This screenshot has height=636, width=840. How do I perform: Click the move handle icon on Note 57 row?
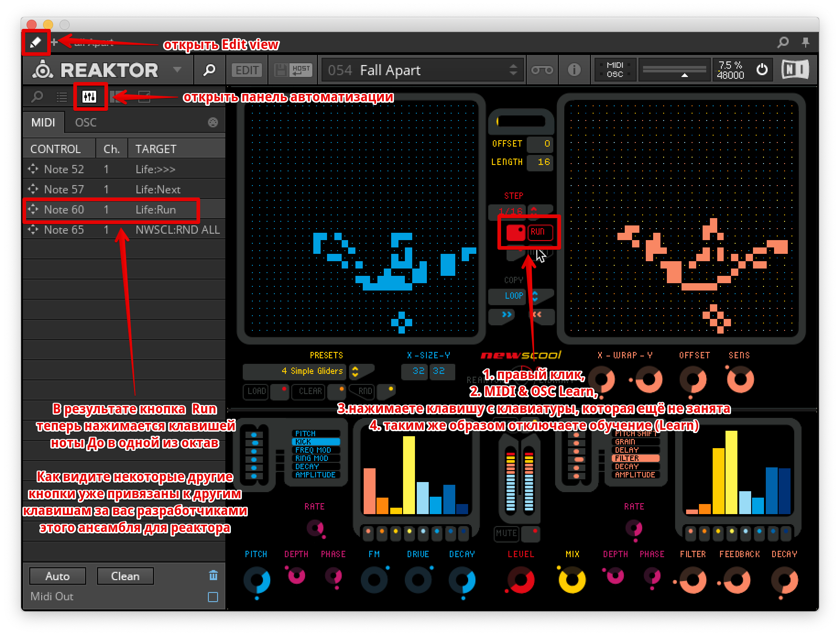[33, 189]
